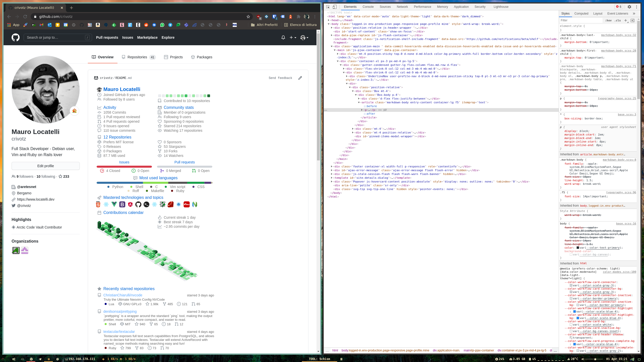Click the GitHub octocat logo
The width and height of the screenshot is (644, 362).
pos(16,37)
